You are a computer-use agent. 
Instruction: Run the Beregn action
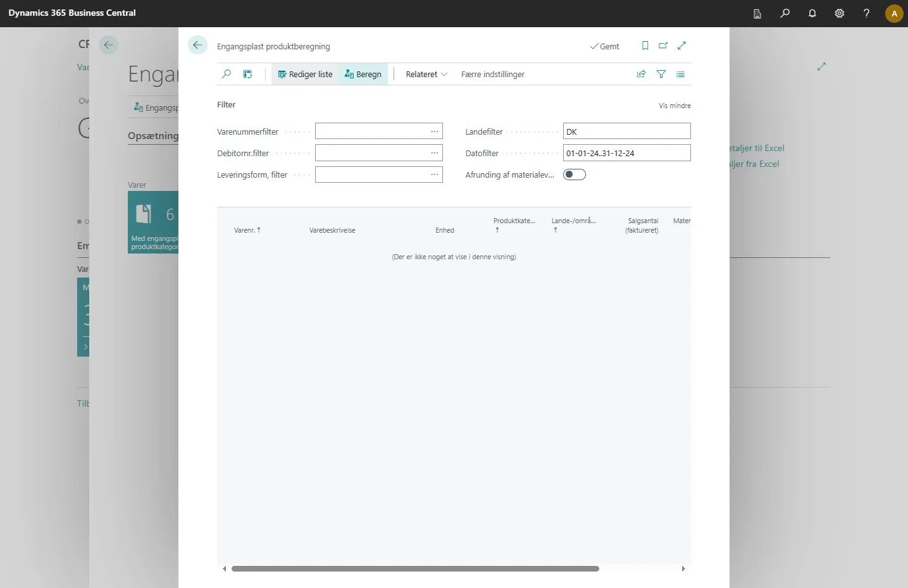coord(363,74)
